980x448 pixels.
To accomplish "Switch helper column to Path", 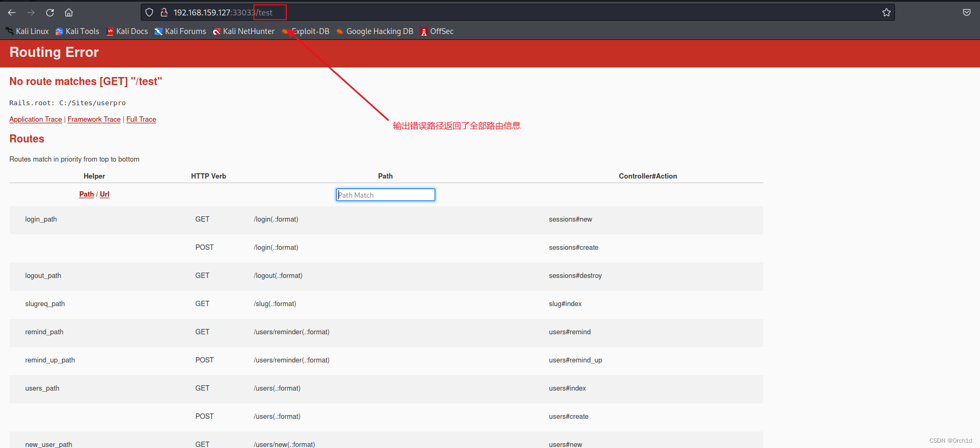I will [87, 195].
